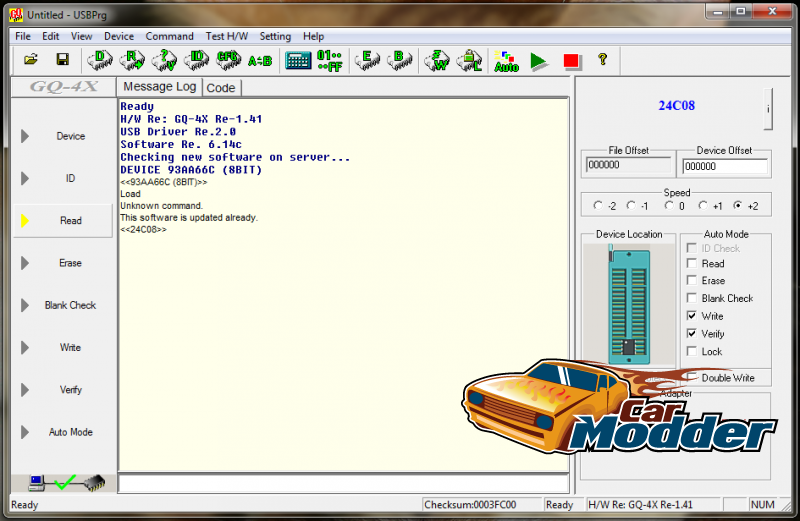
Task: Select speed -1 radio button
Action: pyautogui.click(x=631, y=205)
